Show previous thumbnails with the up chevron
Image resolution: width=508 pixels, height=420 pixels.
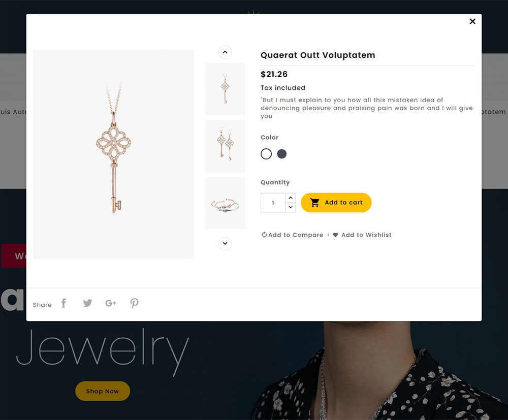[225, 52]
